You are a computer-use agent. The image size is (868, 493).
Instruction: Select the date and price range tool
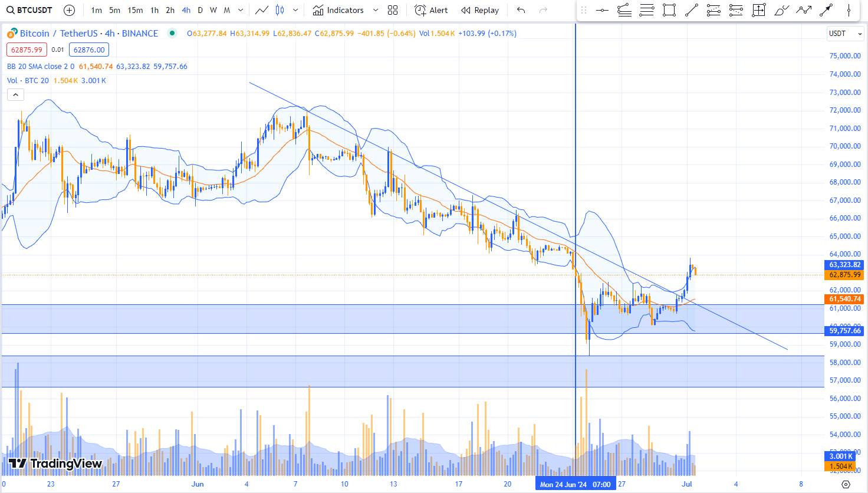pos(759,10)
